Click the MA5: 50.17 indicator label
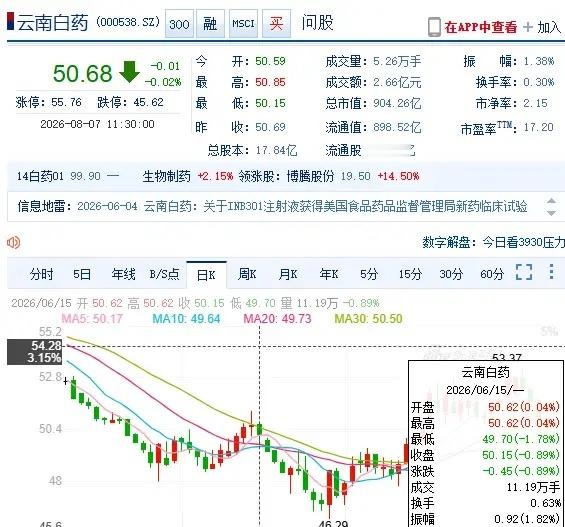Image resolution: width=565 pixels, height=527 pixels. [92, 319]
